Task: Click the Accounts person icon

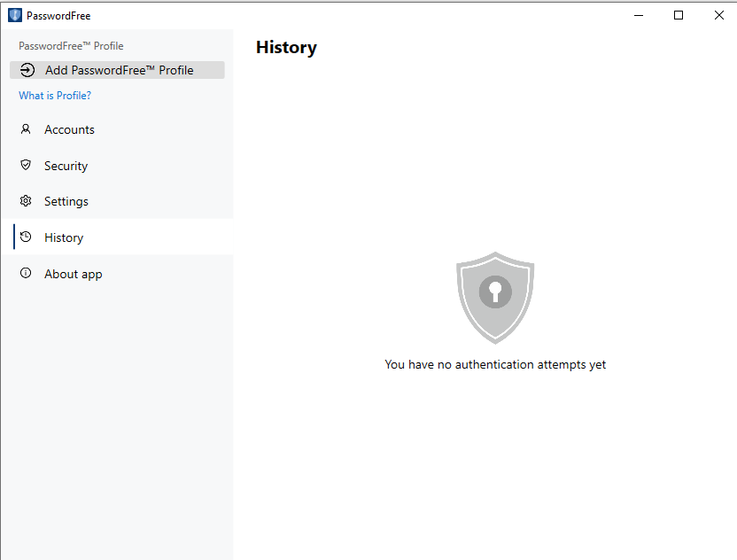Action: (x=26, y=129)
